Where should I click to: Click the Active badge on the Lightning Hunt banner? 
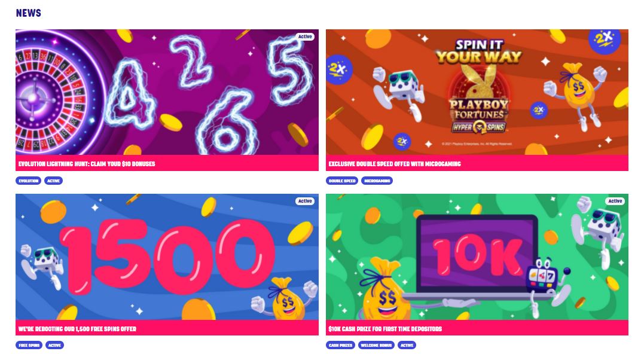tap(305, 36)
